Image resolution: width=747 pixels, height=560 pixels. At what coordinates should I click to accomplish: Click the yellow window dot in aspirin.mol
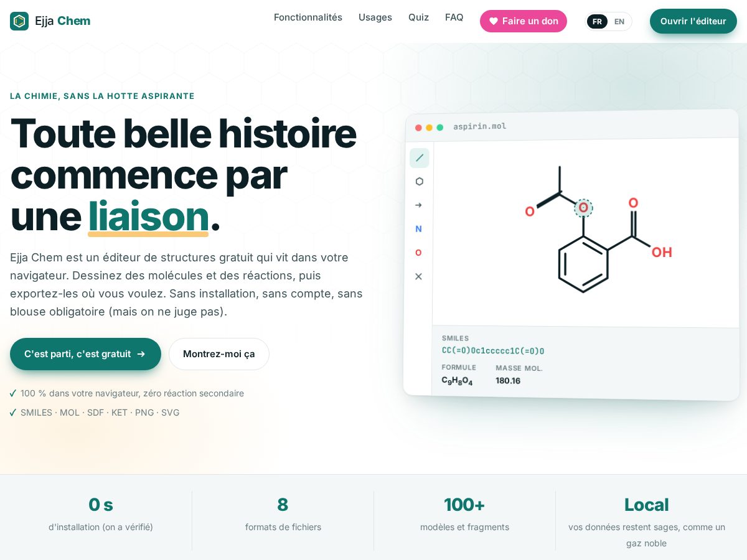(x=429, y=128)
